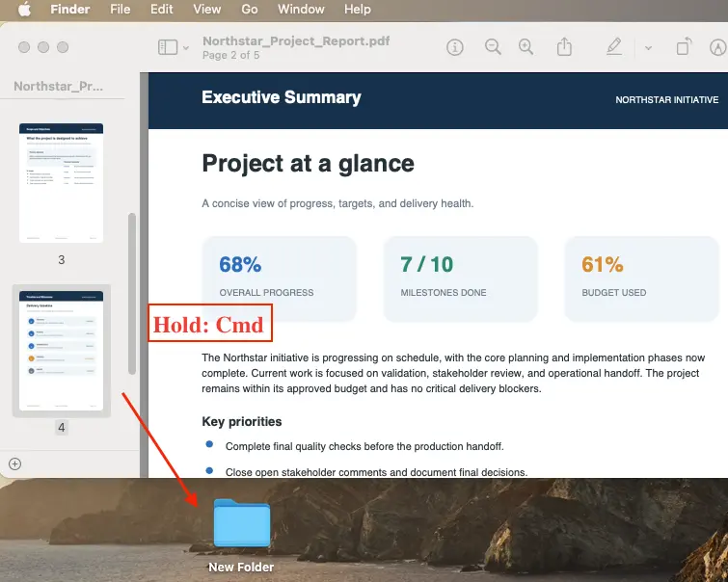Click the Executive Summary heading
Viewport: 728px width, 582px height.
pyautogui.click(x=282, y=97)
